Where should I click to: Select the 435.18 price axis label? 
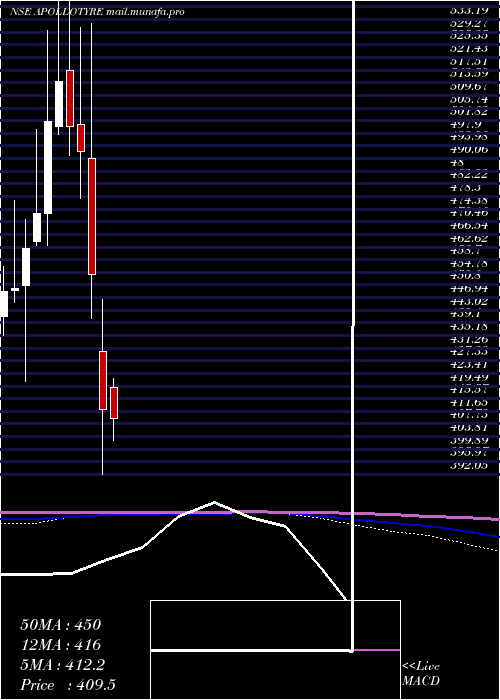coord(469,327)
